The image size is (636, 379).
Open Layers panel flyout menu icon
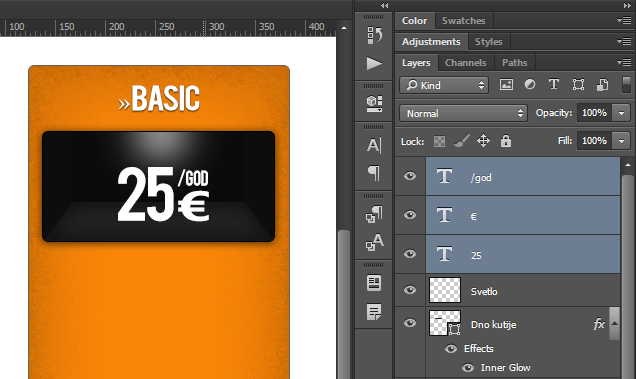pyautogui.click(x=624, y=62)
